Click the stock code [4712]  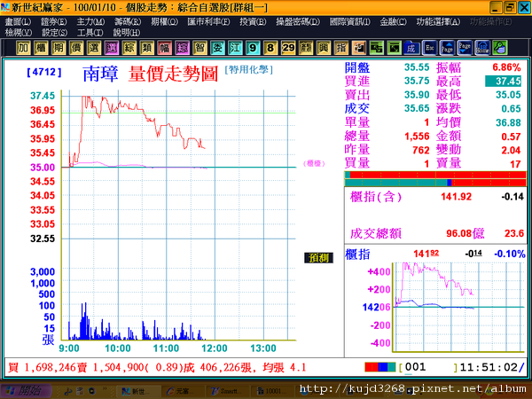[44, 72]
